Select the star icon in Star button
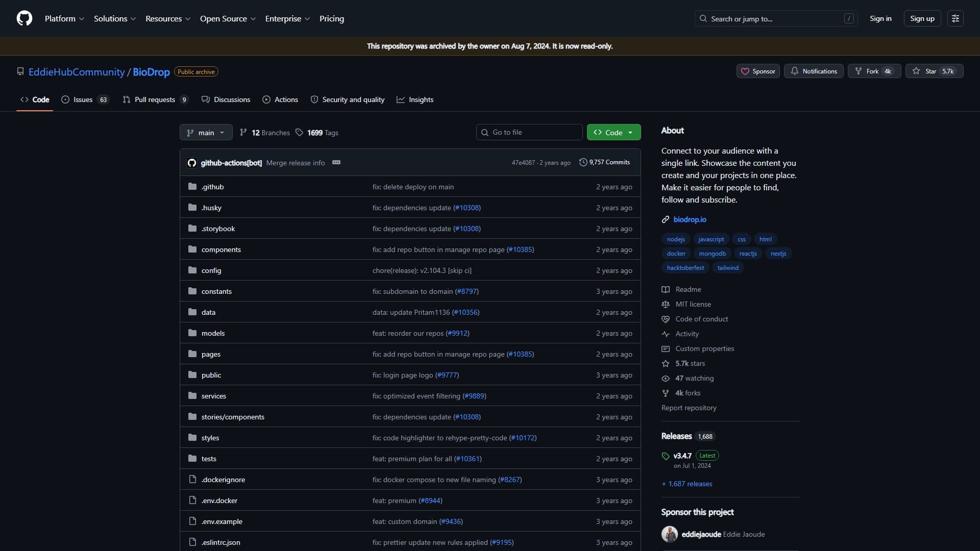The width and height of the screenshot is (980, 551). tap(916, 71)
